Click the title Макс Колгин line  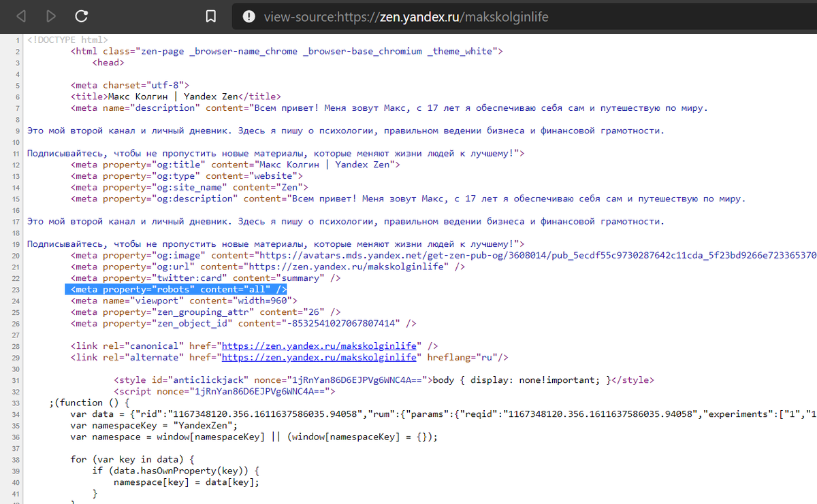(x=175, y=97)
